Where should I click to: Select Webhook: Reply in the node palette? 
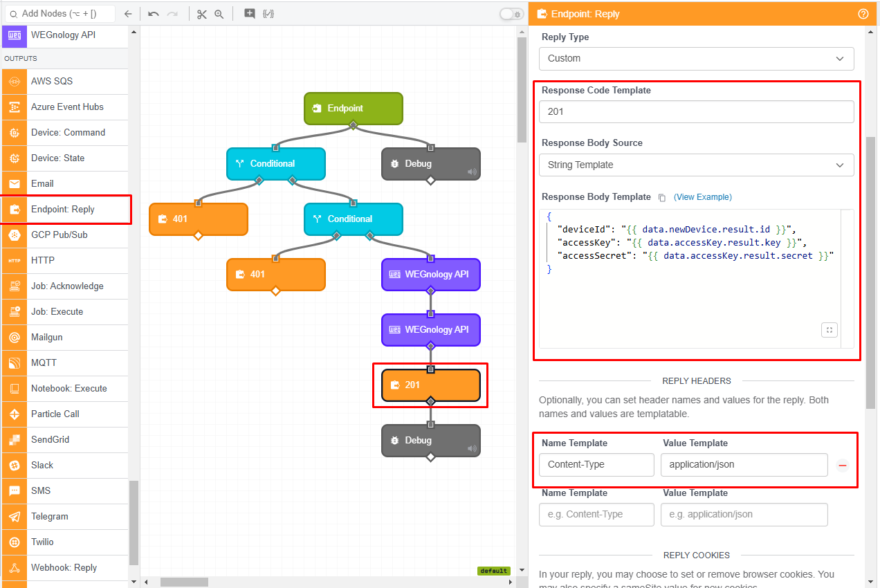(x=65, y=568)
